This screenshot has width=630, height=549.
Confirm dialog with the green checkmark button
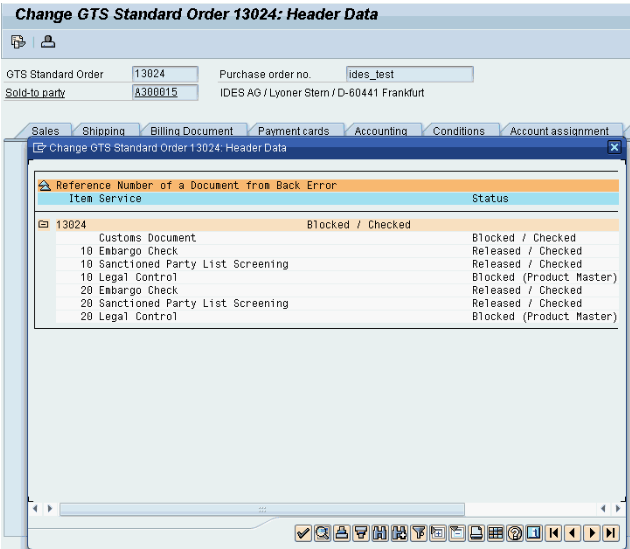[x=303, y=533]
